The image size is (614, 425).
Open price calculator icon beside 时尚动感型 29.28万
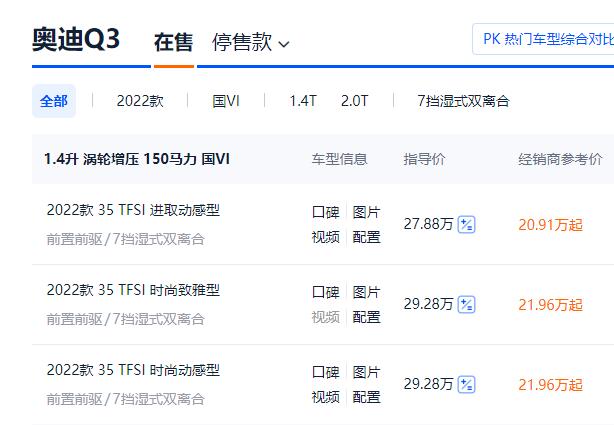(466, 384)
